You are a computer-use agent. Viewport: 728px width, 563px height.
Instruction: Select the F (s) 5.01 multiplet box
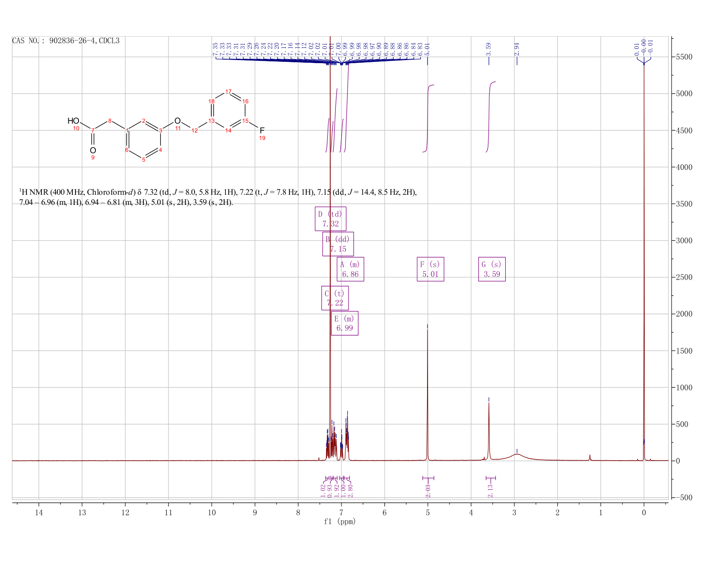[x=431, y=269]
